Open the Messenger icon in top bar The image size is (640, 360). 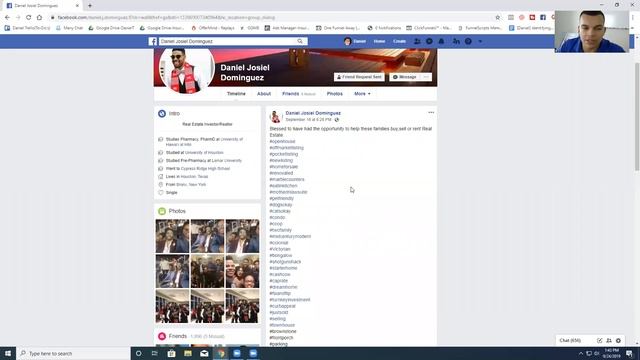coord(429,41)
